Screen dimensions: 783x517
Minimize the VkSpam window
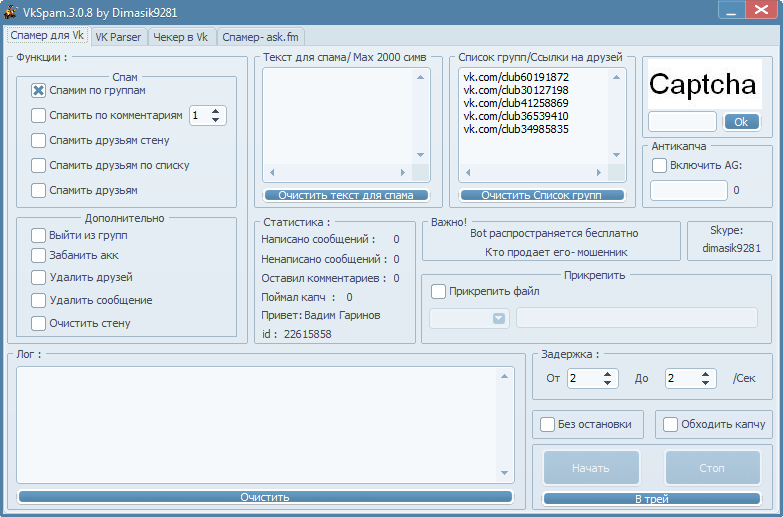(x=732, y=10)
